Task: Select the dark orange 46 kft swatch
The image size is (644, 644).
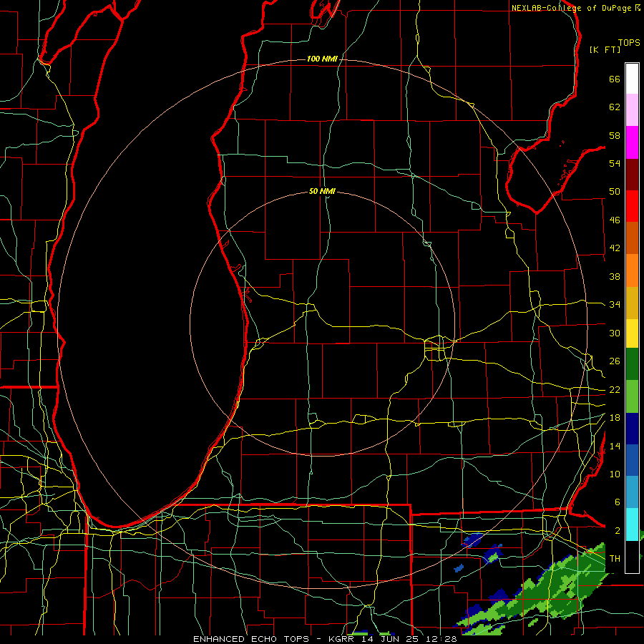Action: tap(632, 238)
